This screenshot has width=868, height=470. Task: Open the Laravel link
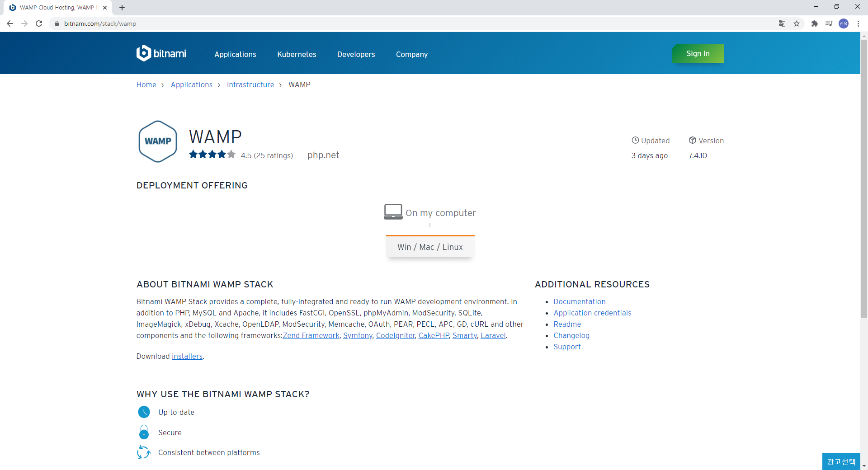pyautogui.click(x=493, y=335)
